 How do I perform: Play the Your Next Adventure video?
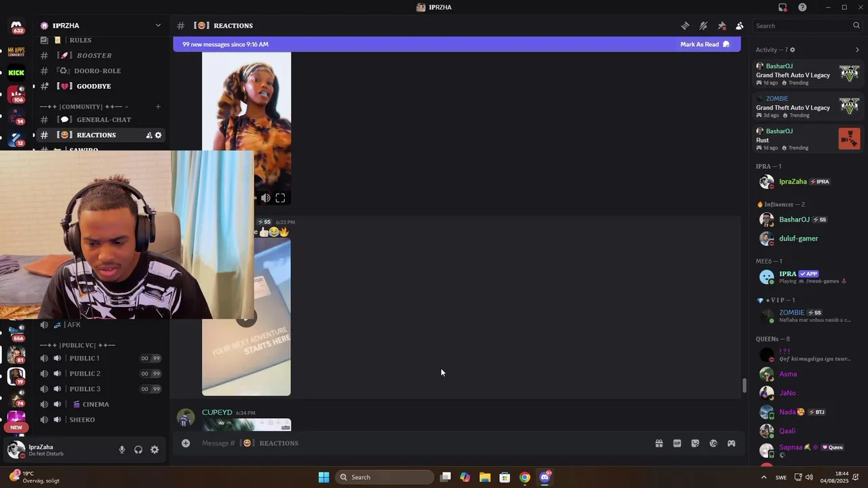coord(246,318)
